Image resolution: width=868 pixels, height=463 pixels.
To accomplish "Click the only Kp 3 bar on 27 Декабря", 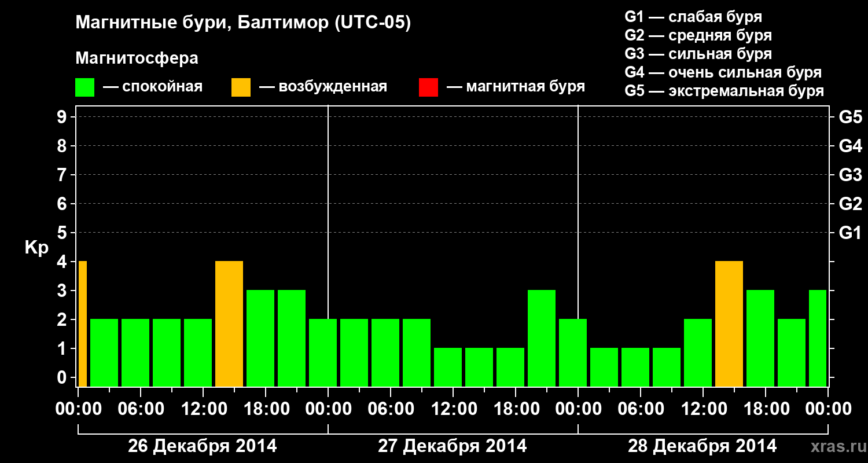I will point(542,339).
